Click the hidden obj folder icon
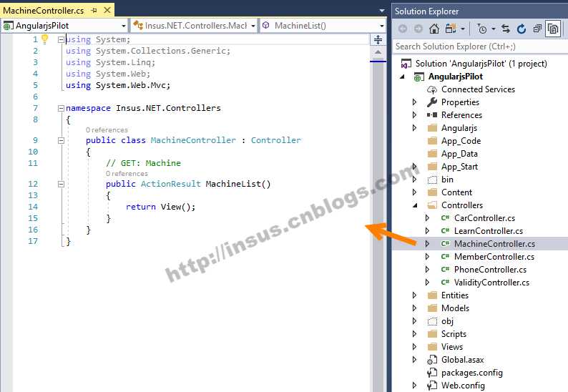The image size is (568, 392). (432, 321)
